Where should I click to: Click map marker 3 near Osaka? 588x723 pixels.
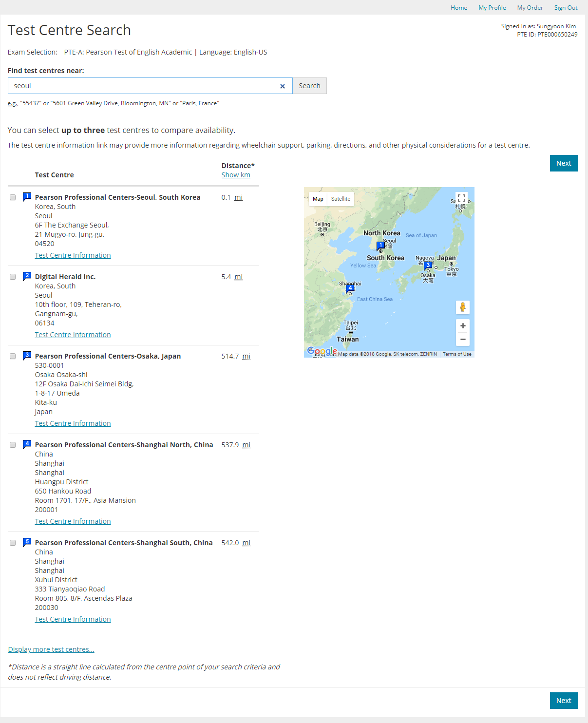click(x=427, y=266)
